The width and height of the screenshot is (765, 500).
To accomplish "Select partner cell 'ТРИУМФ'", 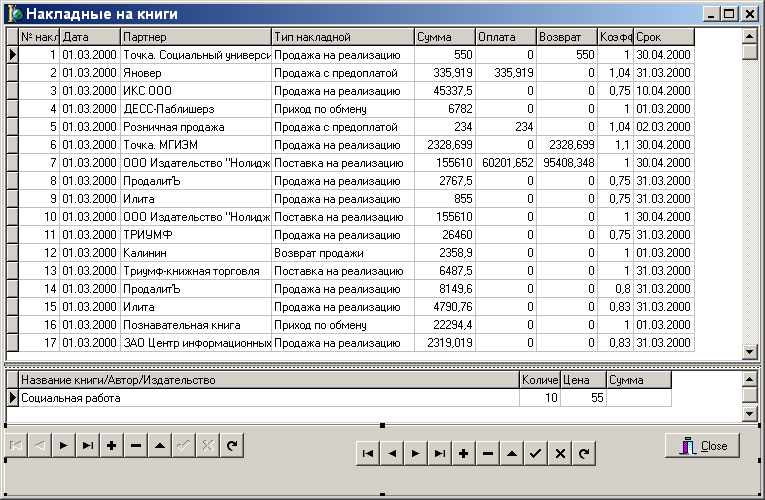I will coord(196,235).
